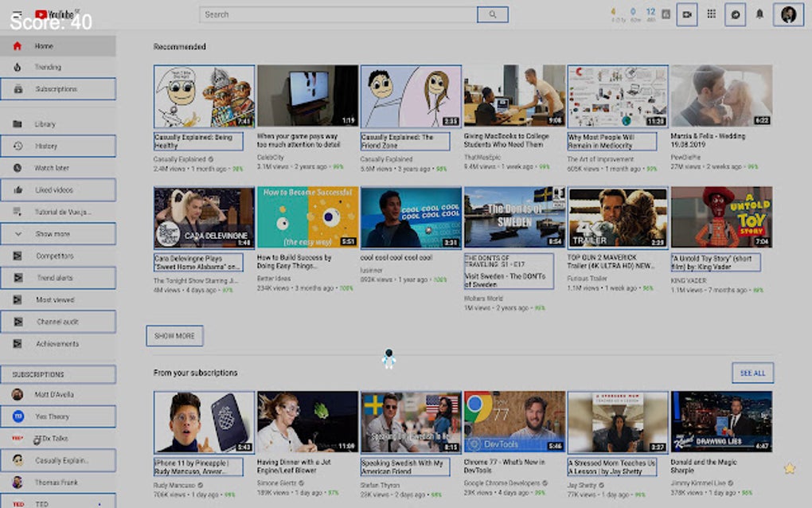Go to Subscriptions in sidebar
Viewport: 812px width, 508px height.
[57, 89]
